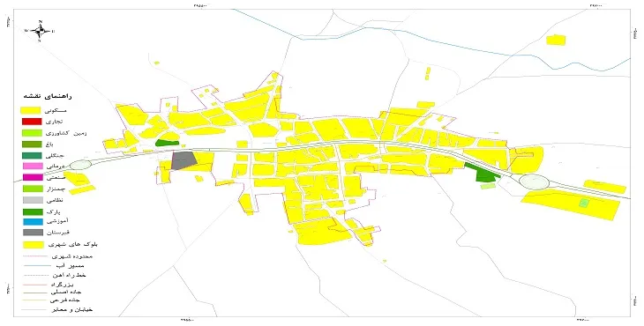This screenshot has width=644, height=326.
Task: Select the teal جنگلی legend swatch
Action: [x=32, y=155]
